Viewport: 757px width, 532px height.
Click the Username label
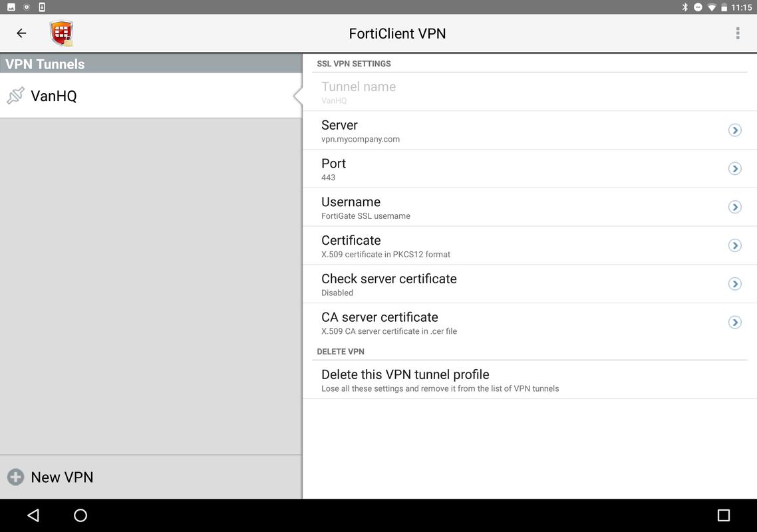pos(351,201)
